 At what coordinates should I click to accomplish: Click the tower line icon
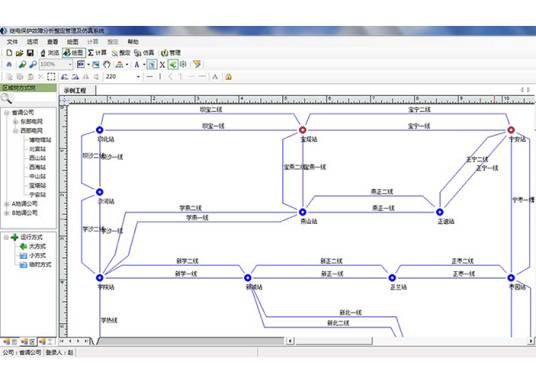click(x=119, y=64)
